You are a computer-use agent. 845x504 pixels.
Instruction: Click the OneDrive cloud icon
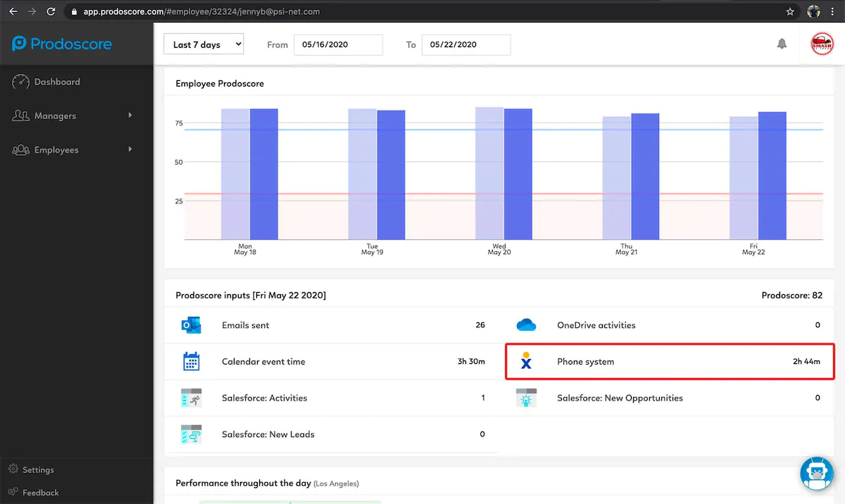point(526,325)
